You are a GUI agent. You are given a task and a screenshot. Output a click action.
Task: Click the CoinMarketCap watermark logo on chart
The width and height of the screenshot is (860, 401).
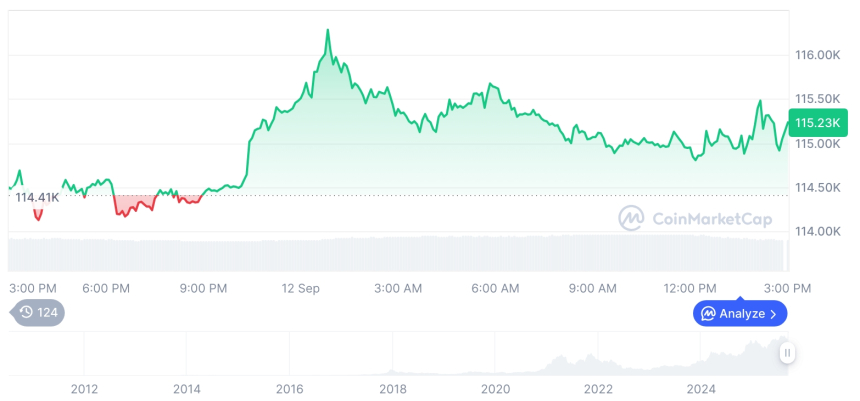631,218
